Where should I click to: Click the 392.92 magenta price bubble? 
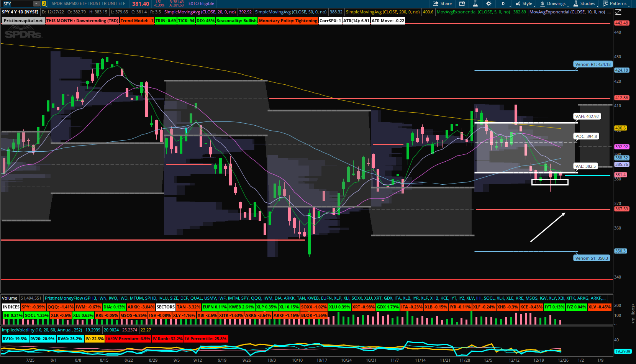tap(621, 147)
